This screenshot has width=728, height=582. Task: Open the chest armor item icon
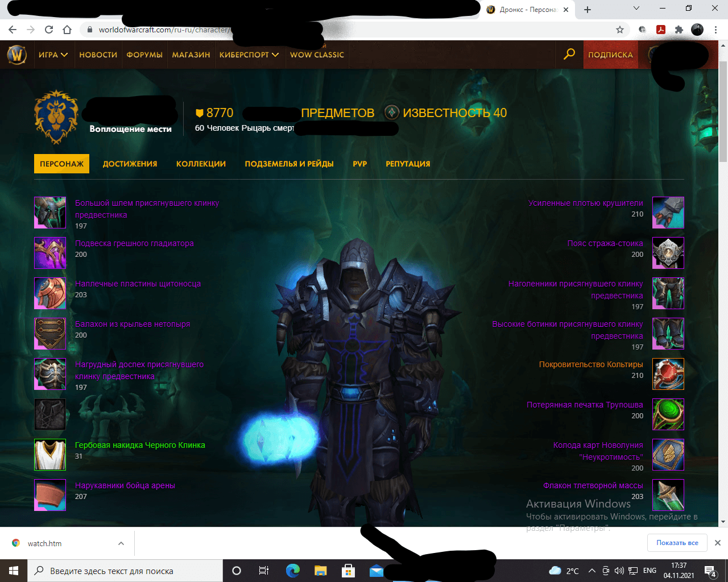[x=50, y=374]
